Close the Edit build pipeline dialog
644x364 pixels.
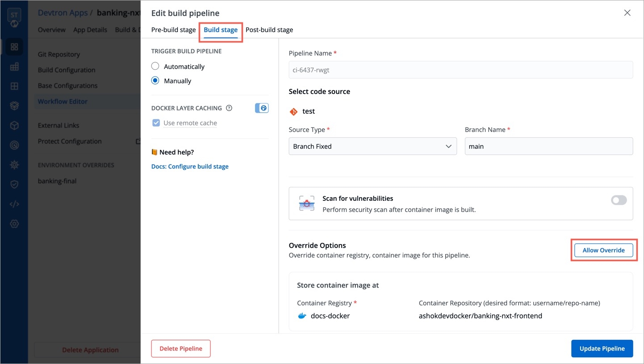[627, 13]
